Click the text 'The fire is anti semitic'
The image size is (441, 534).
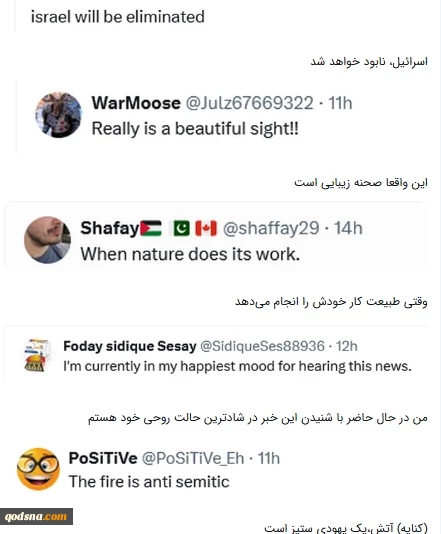pos(149,482)
